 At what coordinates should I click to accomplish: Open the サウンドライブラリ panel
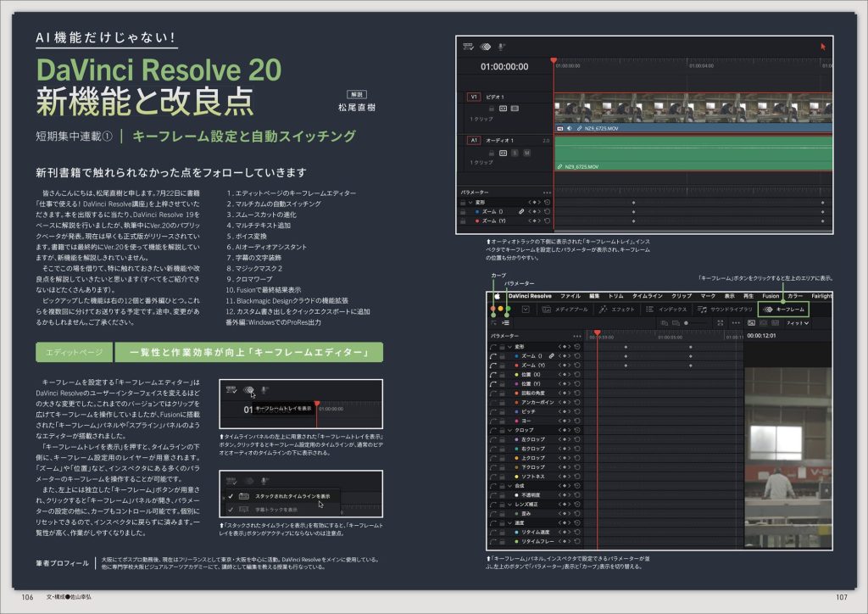click(726, 310)
